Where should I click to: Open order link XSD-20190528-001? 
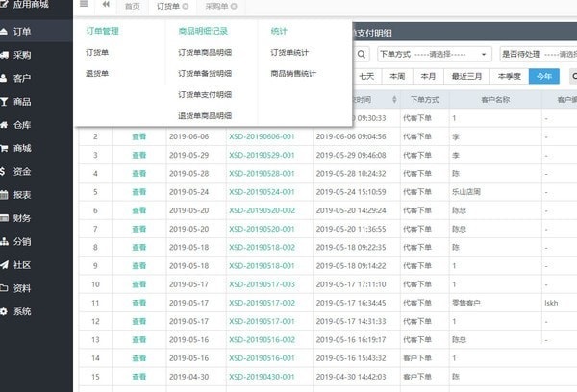[x=262, y=174]
